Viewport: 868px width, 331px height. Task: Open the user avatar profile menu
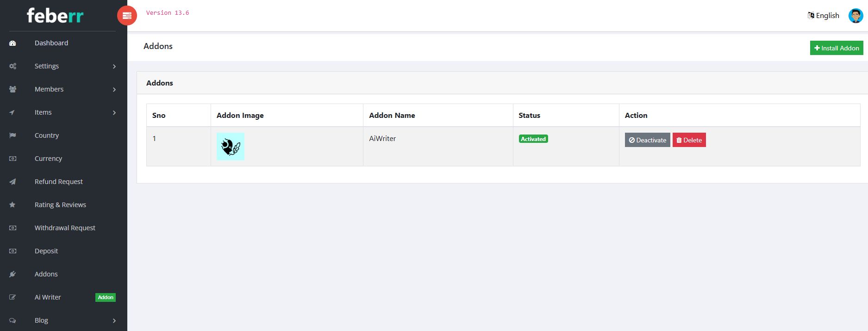856,16
